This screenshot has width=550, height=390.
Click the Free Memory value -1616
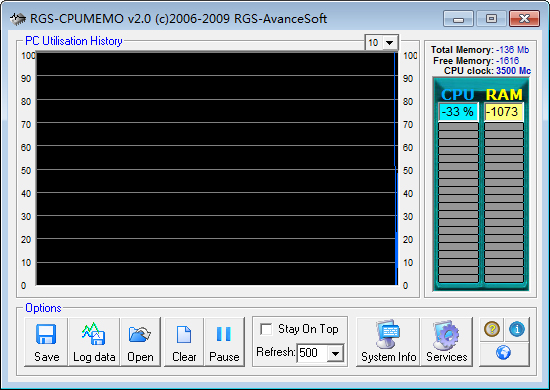click(x=508, y=61)
